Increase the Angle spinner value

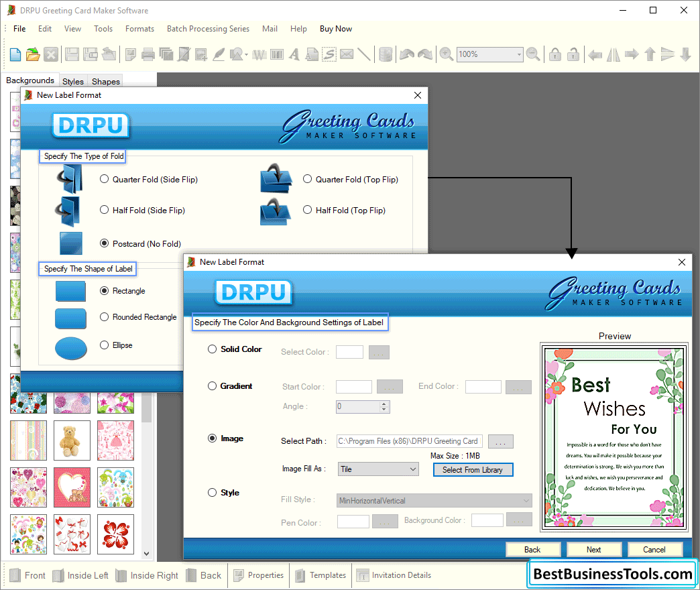(384, 404)
